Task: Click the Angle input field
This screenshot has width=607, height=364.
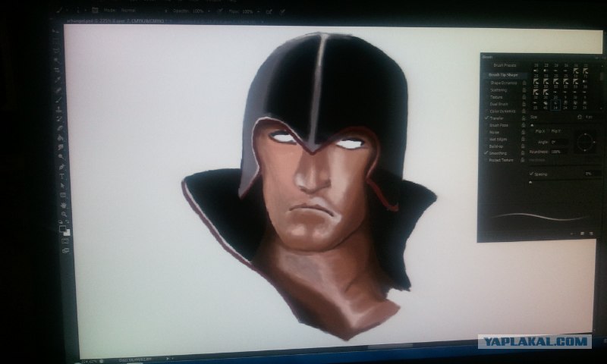Action: 559,143
